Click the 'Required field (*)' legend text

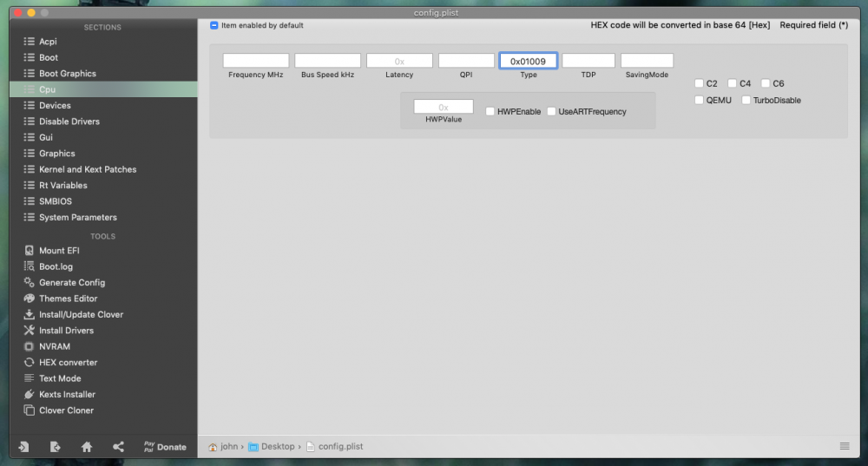click(814, 25)
